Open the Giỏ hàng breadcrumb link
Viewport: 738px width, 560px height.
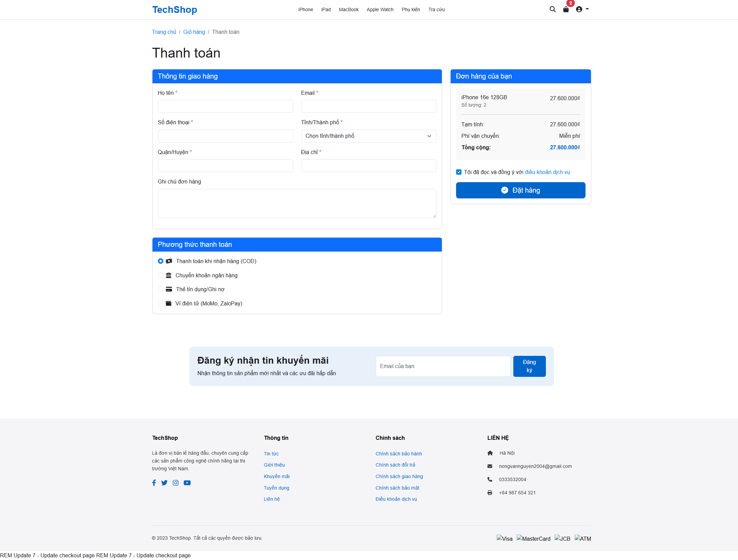[194, 32]
